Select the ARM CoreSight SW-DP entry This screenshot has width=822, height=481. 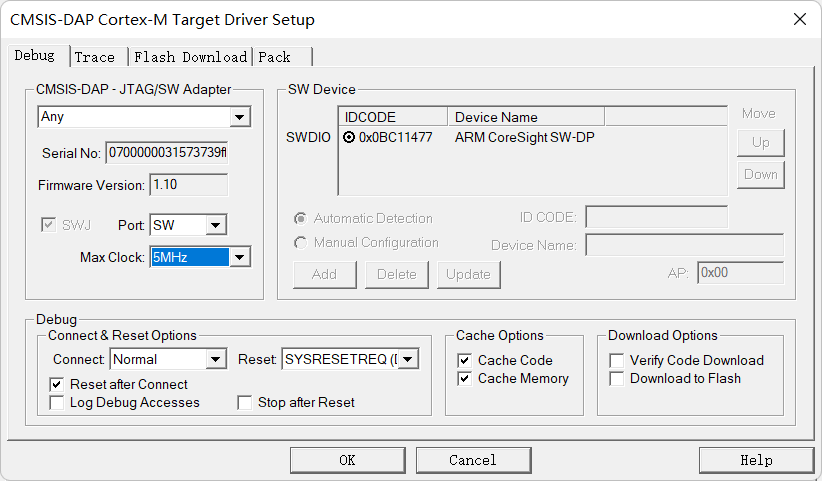525,137
